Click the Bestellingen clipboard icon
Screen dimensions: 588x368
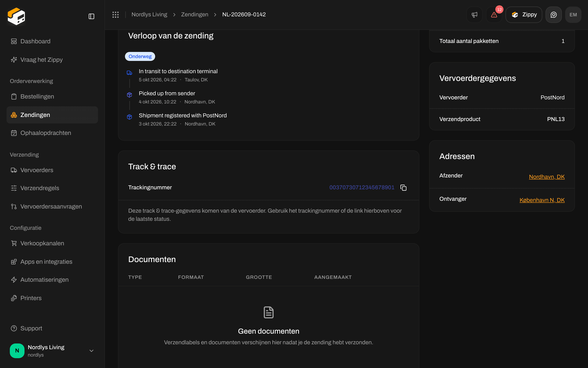(14, 96)
